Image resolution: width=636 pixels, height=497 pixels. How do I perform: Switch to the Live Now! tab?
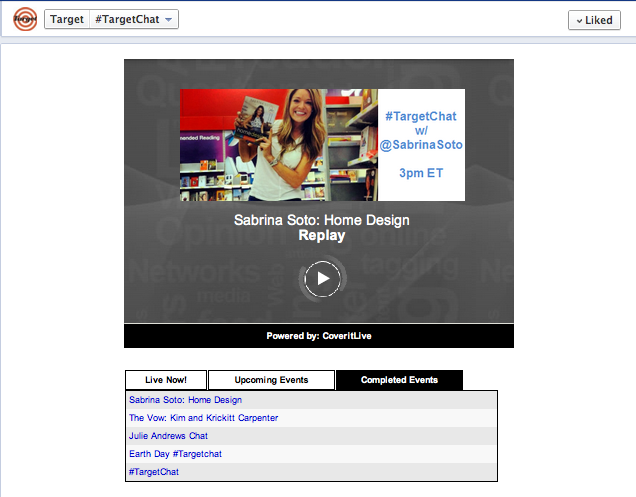click(x=166, y=380)
